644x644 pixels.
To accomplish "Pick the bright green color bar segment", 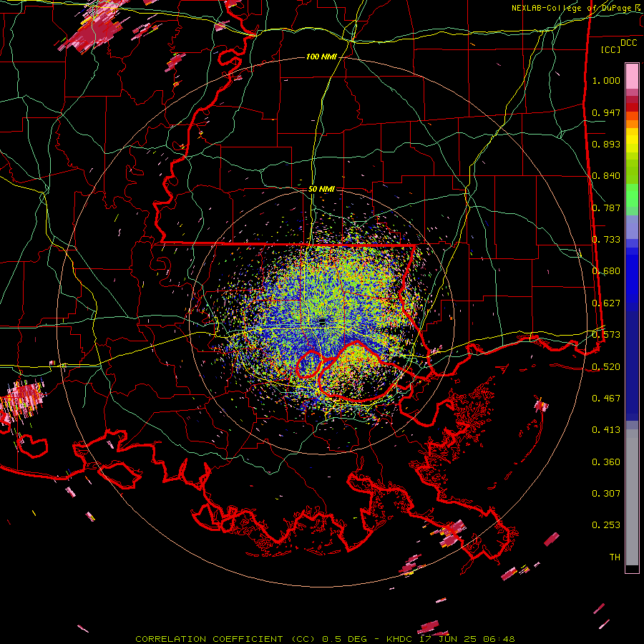I will pos(632,195).
